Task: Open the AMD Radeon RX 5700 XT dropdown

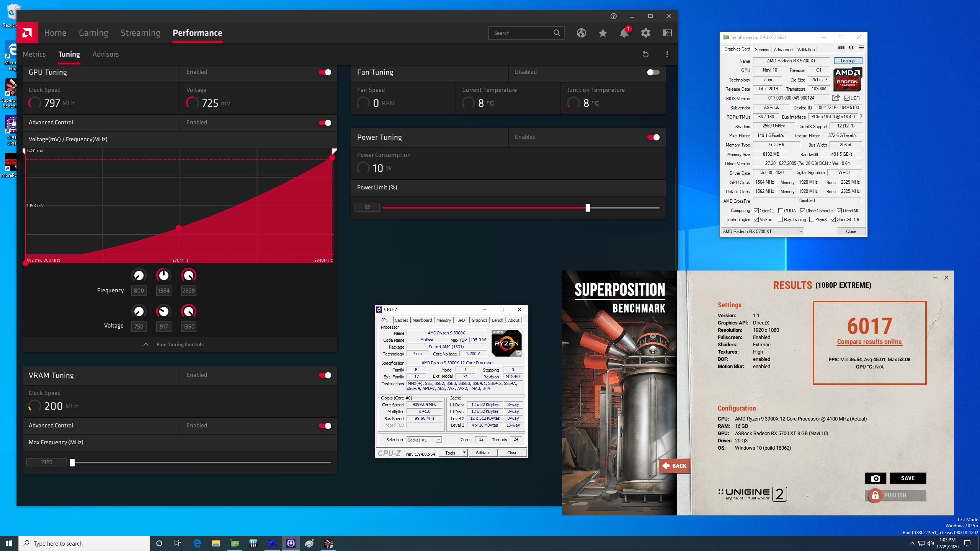Action: [763, 231]
